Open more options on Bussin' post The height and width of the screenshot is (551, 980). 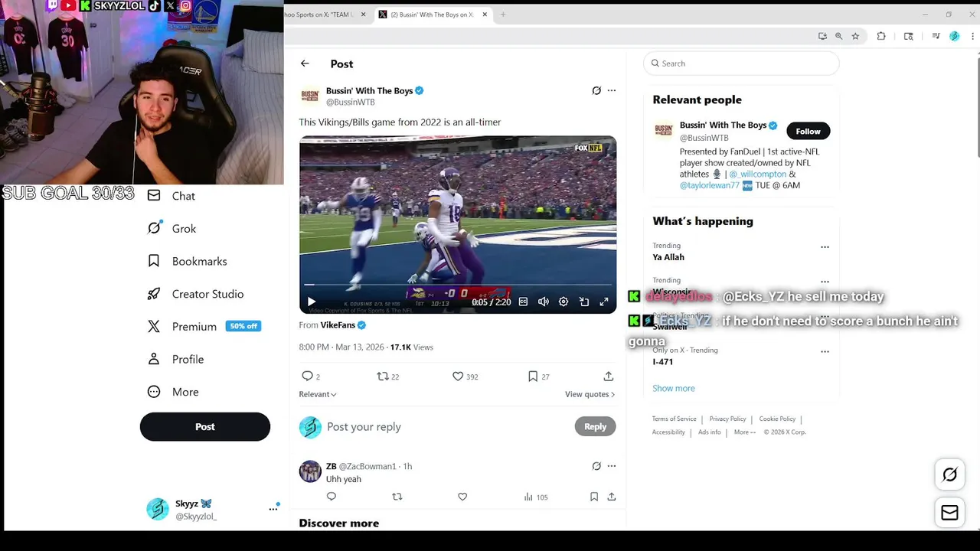click(x=611, y=90)
